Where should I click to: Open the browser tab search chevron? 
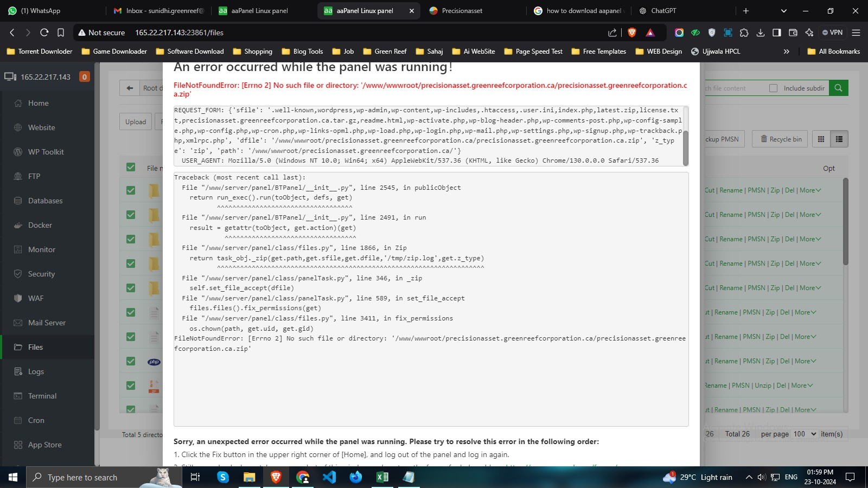(x=783, y=11)
